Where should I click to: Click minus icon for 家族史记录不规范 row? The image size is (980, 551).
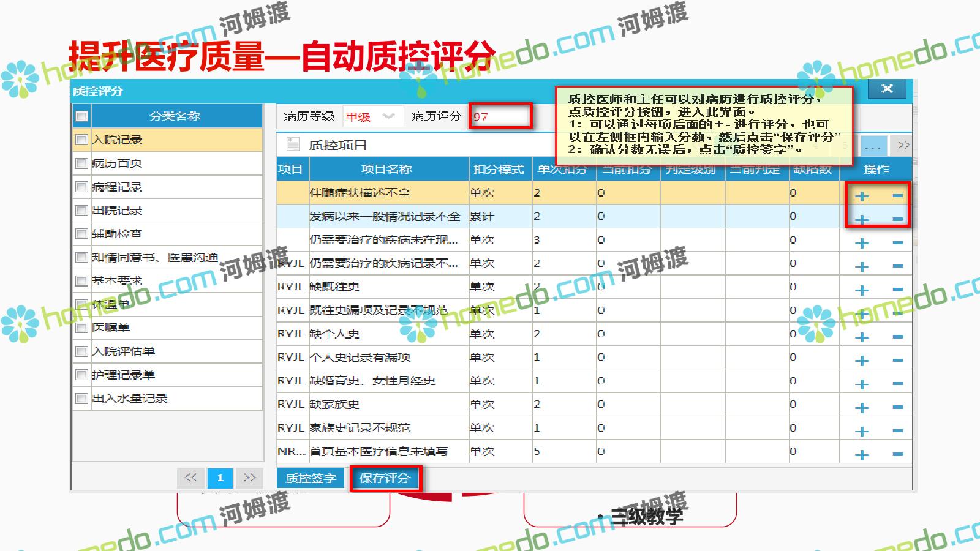(897, 431)
